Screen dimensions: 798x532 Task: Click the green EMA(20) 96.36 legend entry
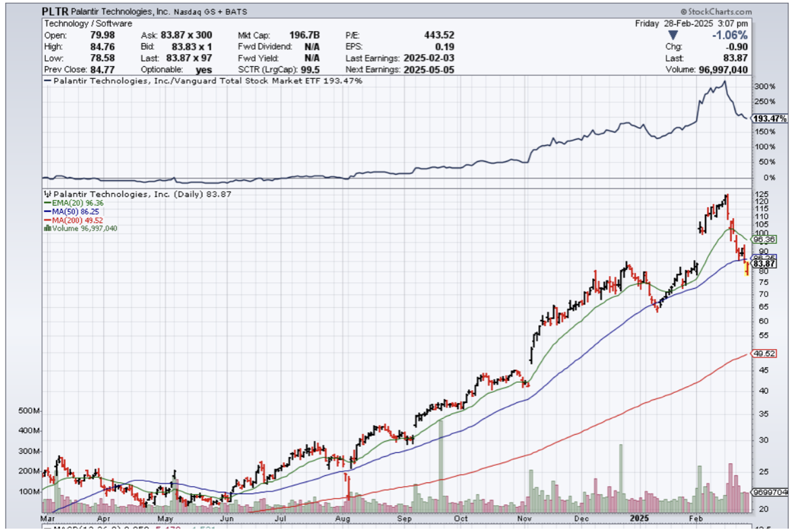[x=74, y=203]
